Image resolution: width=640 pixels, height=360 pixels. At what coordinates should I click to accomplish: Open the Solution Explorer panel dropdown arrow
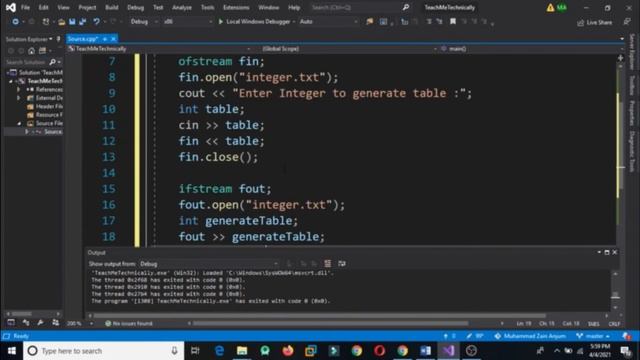pyautogui.click(x=51, y=39)
